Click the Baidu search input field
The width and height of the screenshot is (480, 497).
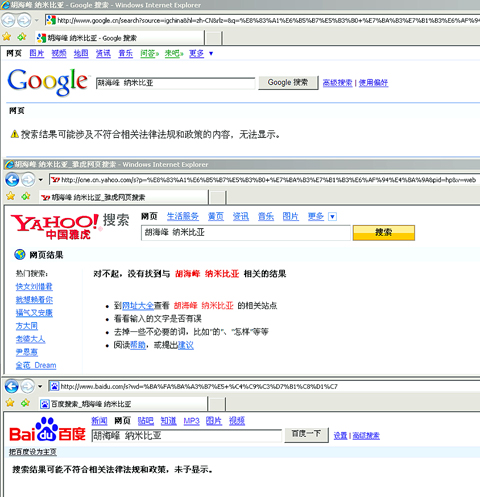[x=186, y=435]
